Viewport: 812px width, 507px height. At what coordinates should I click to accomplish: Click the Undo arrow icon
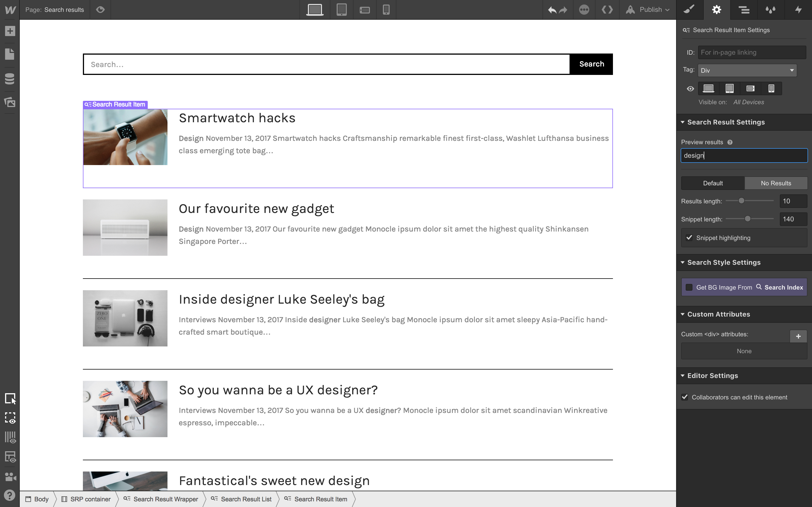pos(552,9)
